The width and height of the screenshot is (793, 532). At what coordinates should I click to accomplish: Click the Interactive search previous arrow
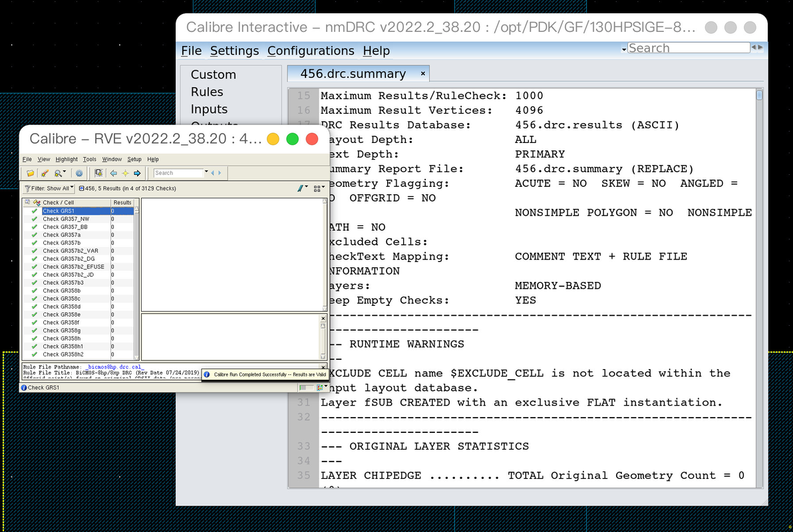coord(754,47)
